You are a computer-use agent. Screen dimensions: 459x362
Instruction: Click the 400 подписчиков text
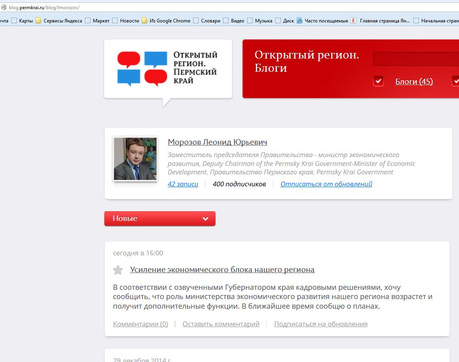(x=239, y=184)
